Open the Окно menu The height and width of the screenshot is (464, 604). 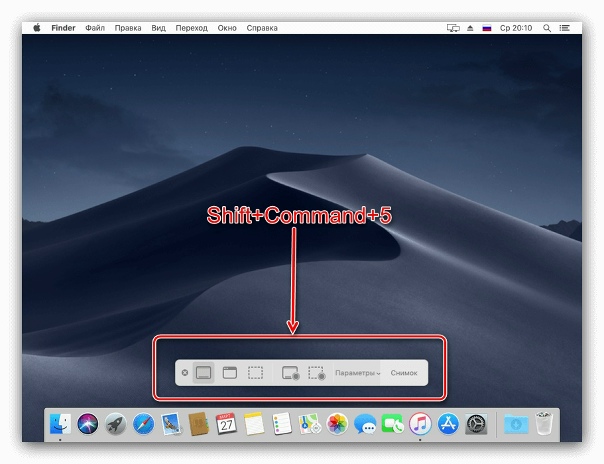[227, 28]
